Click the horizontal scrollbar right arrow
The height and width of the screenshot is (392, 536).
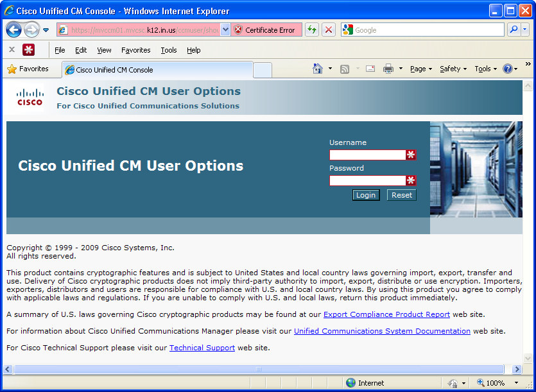click(x=517, y=369)
